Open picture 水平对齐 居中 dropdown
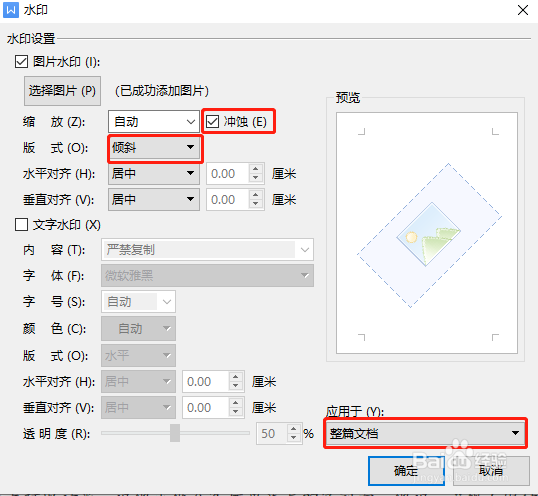 tap(154, 174)
